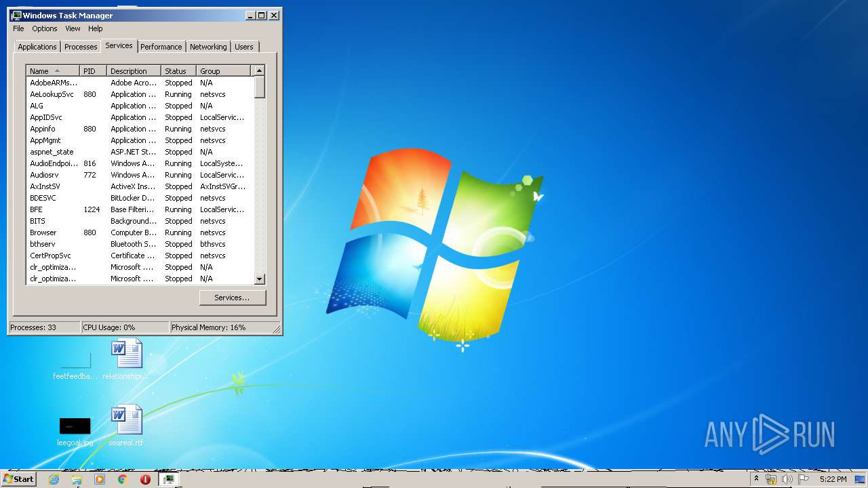The height and width of the screenshot is (488, 868).
Task: Open Google Chrome from the taskbar
Action: [x=123, y=479]
